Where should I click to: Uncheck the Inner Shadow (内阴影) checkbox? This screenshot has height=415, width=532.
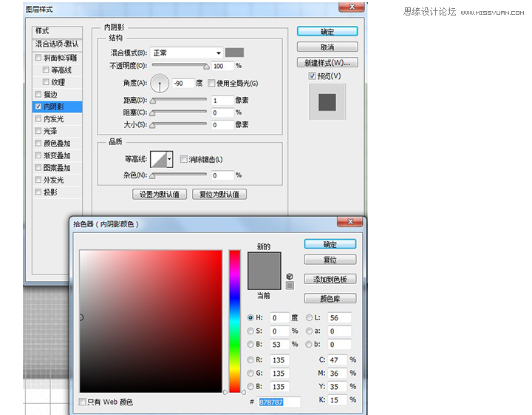38,107
